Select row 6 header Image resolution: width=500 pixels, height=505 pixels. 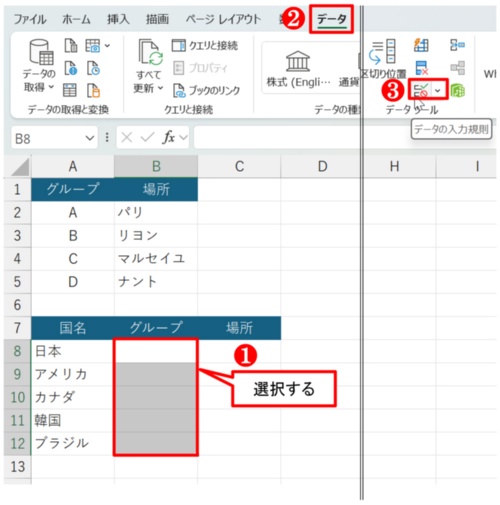[17, 305]
